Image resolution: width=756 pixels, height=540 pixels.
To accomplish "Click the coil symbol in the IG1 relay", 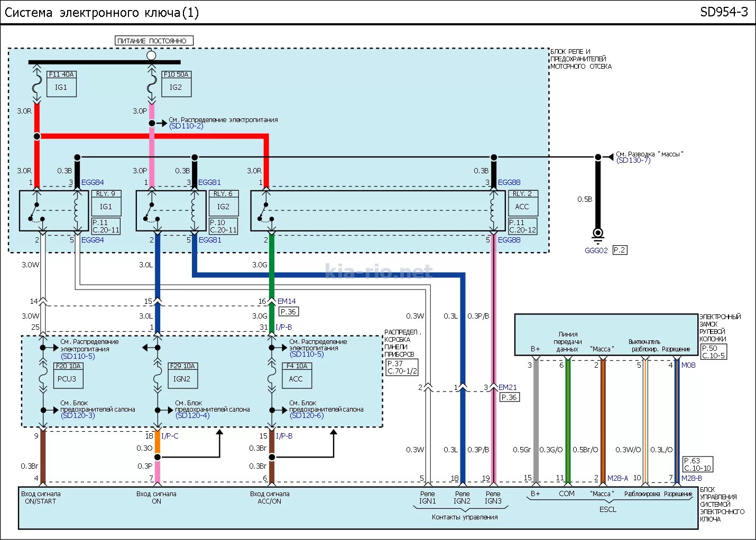I will click(78, 210).
